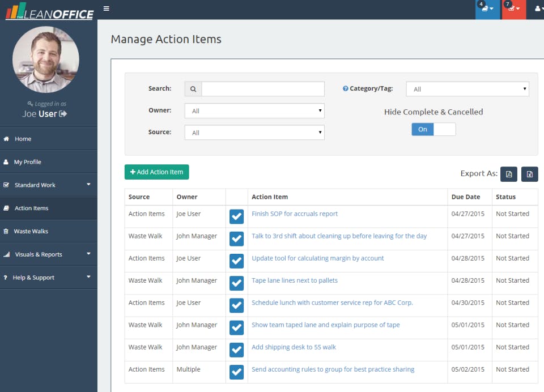Expand Standard Work in the sidebar
The height and width of the screenshot is (392, 544).
(x=48, y=185)
